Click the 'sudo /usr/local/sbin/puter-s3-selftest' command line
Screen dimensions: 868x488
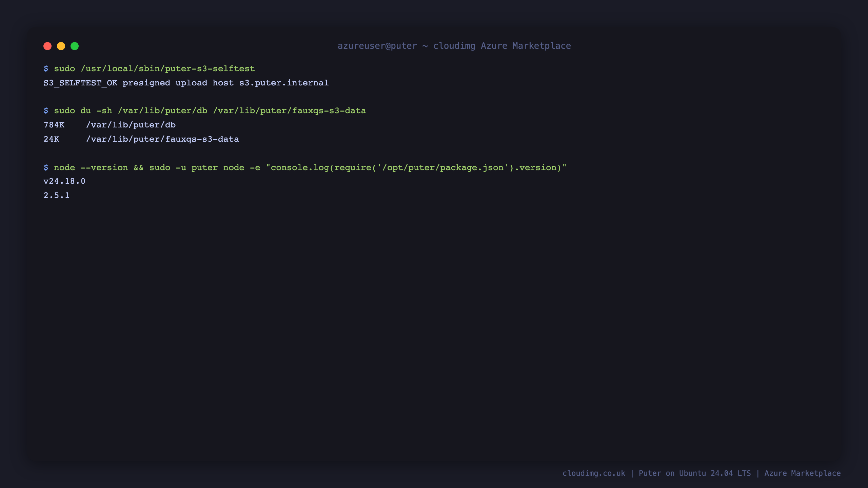coord(149,68)
